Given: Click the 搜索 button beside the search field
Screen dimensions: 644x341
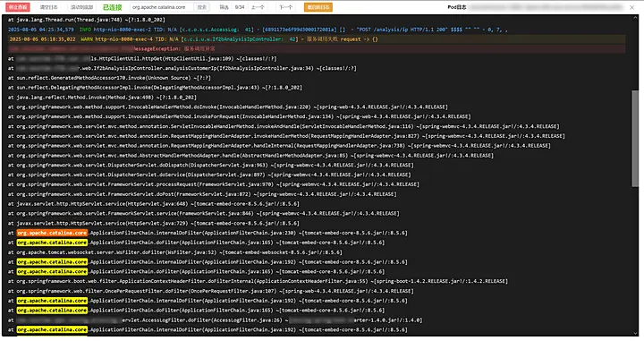Looking at the screenshot, I should pos(201,7).
